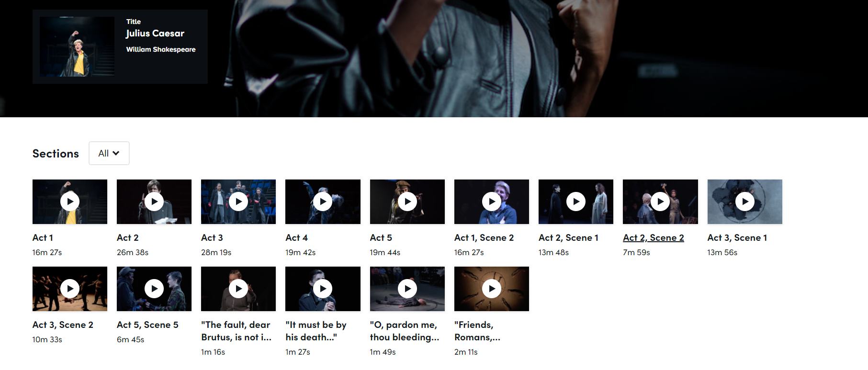This screenshot has height=370, width=868.
Task: Click the 13m 56s duration text
Action: pyautogui.click(x=722, y=252)
